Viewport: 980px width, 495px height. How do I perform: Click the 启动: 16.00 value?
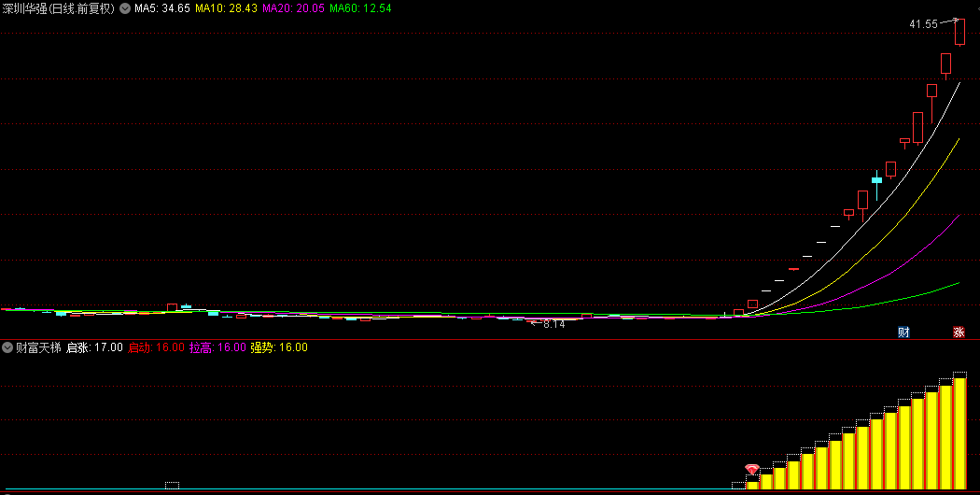pos(156,347)
